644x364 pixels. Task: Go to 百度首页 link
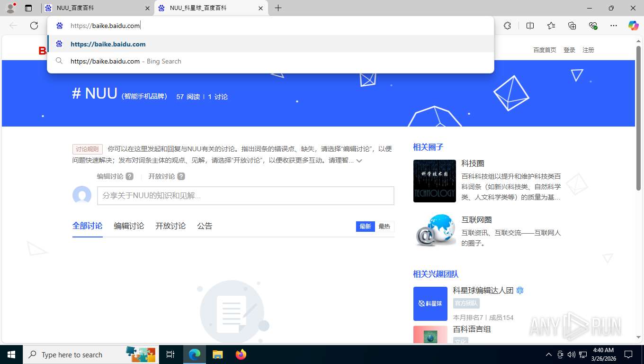(545, 50)
